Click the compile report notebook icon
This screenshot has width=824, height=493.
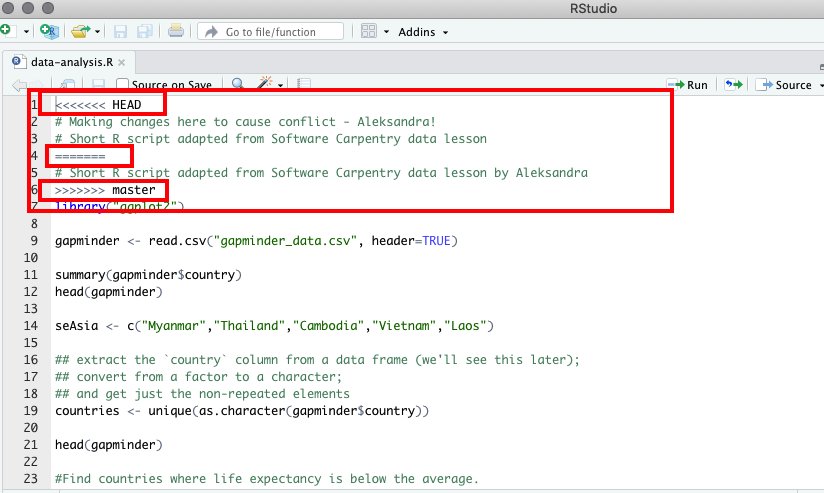point(304,85)
